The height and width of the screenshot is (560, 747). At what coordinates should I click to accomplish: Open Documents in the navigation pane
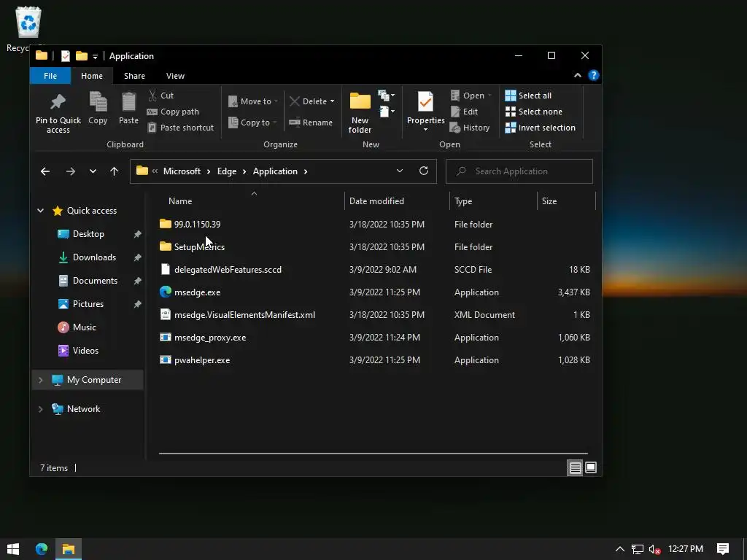[x=95, y=281]
